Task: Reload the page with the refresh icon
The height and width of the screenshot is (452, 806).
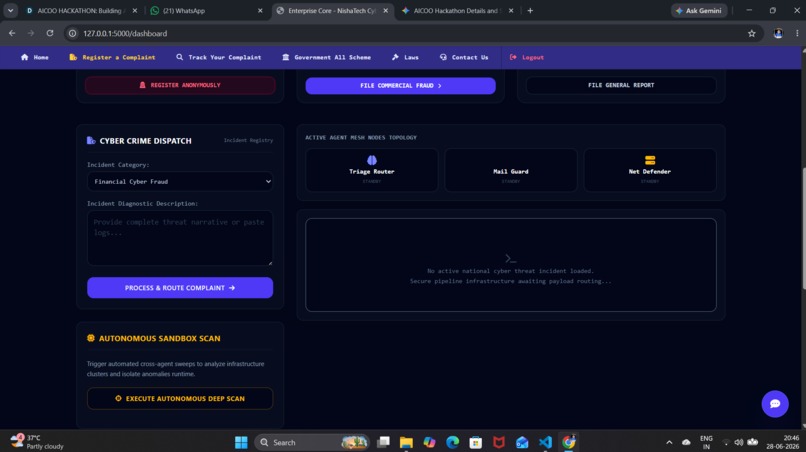Action: point(50,33)
